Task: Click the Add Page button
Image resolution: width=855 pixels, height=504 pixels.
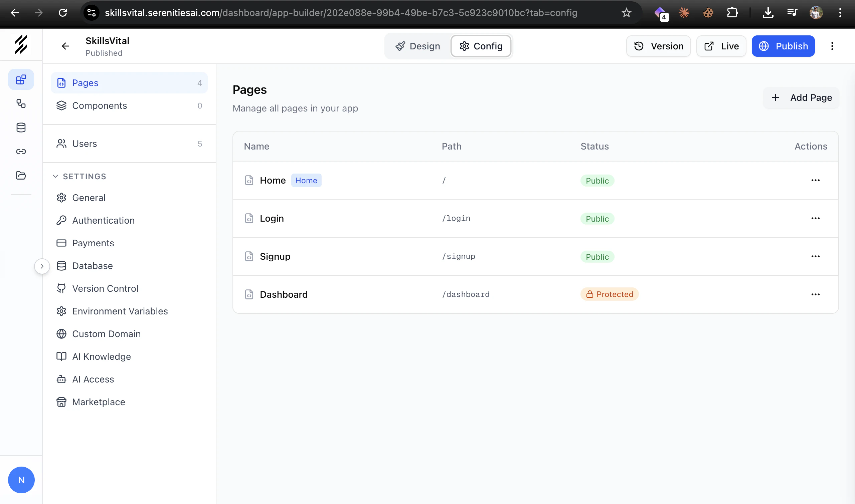Action: [801, 98]
